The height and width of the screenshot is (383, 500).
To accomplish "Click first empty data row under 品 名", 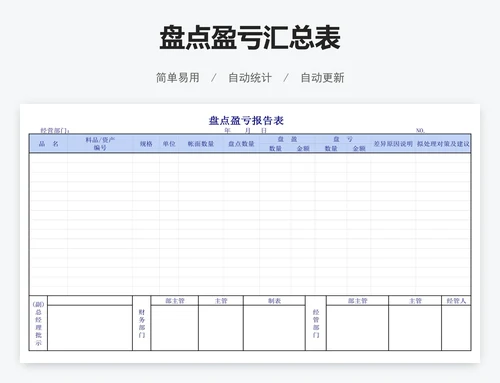I will click(49, 158).
